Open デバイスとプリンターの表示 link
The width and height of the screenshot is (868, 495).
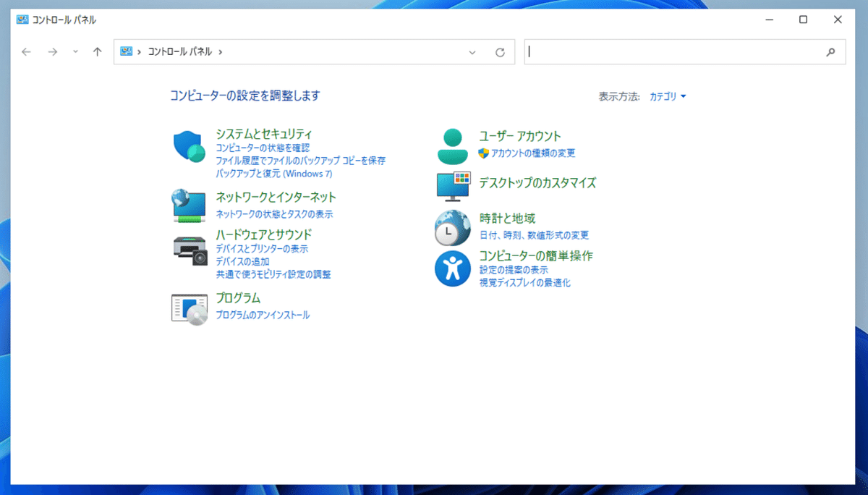[x=262, y=248]
